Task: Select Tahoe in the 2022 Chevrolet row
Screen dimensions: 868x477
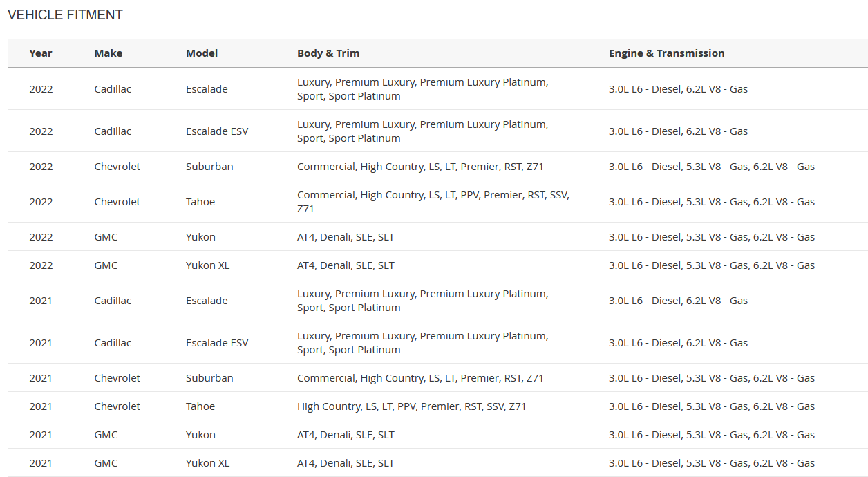Action: (200, 202)
